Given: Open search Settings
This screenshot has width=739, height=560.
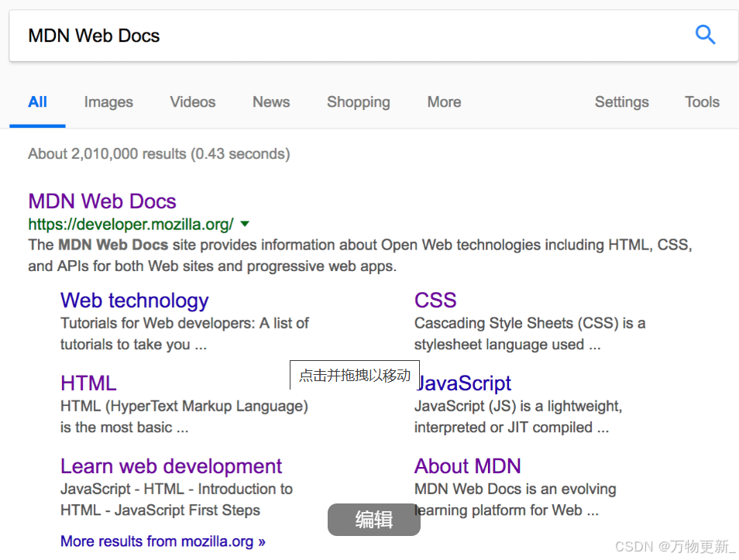Looking at the screenshot, I should [x=622, y=102].
